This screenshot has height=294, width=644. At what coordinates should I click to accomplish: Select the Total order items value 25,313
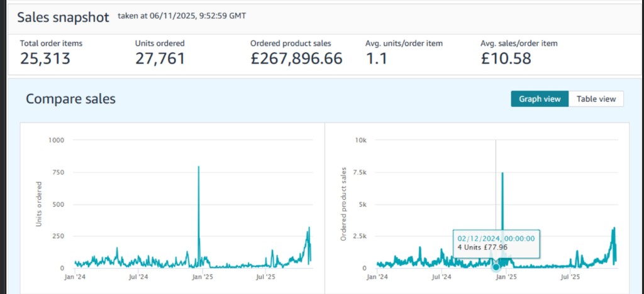pyautogui.click(x=45, y=58)
